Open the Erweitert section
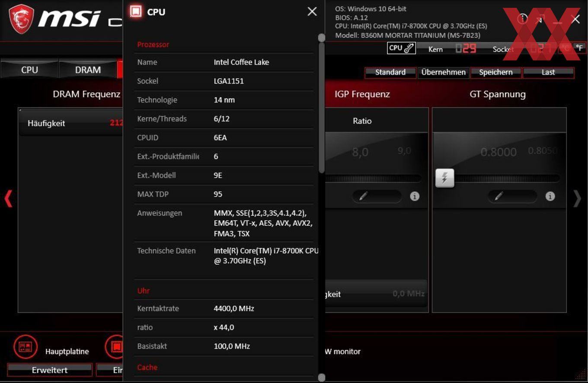This screenshot has width=588, height=383. click(50, 370)
